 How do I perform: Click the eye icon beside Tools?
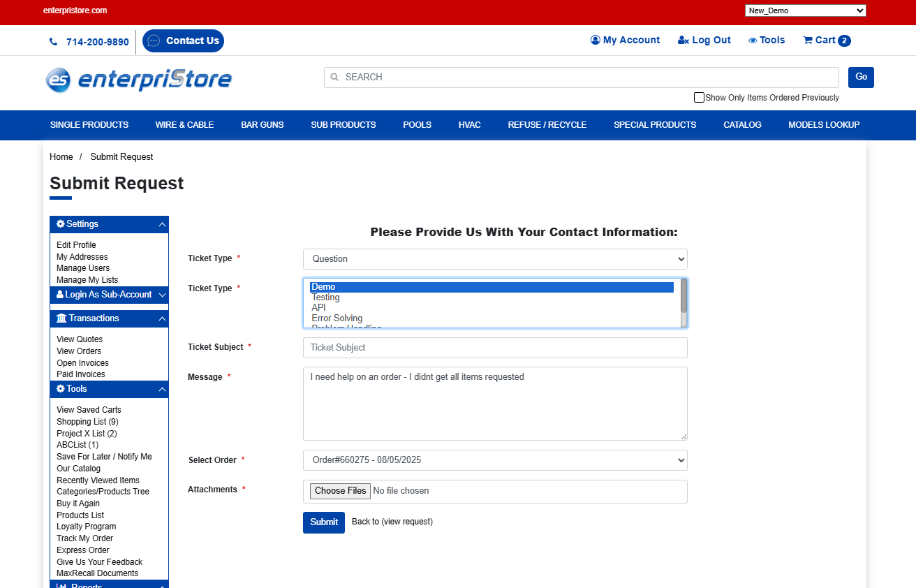[x=753, y=41]
